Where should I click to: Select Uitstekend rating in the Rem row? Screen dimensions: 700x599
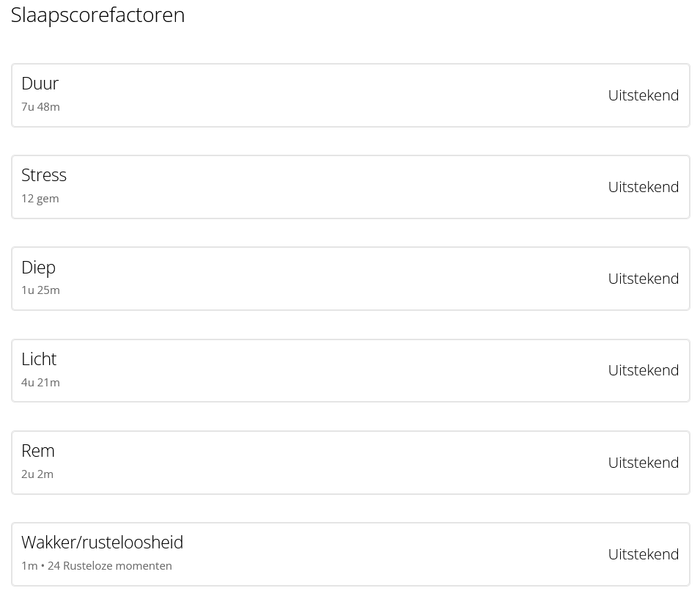[643, 463]
